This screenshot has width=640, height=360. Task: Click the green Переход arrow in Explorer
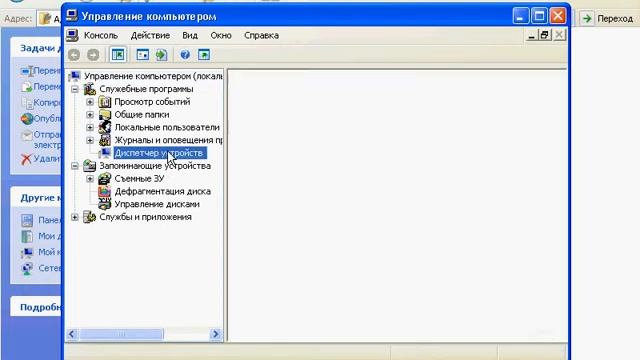(x=587, y=18)
